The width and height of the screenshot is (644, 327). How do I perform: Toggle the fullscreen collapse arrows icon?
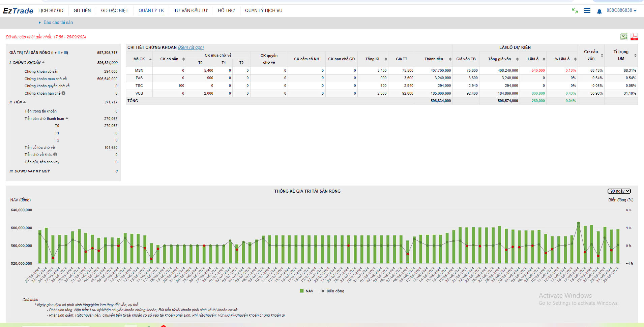pyautogui.click(x=575, y=11)
